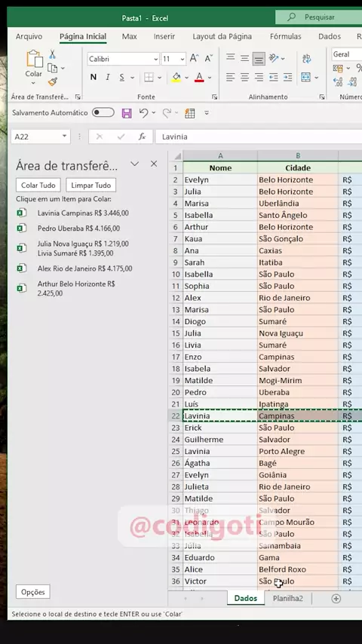Viewport: 362px width, 644px height.
Task: Open the Calibri font name dropdown
Action: click(155, 59)
